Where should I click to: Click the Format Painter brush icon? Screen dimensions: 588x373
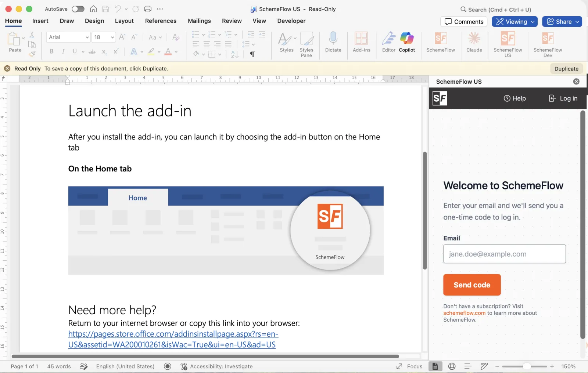point(32,54)
